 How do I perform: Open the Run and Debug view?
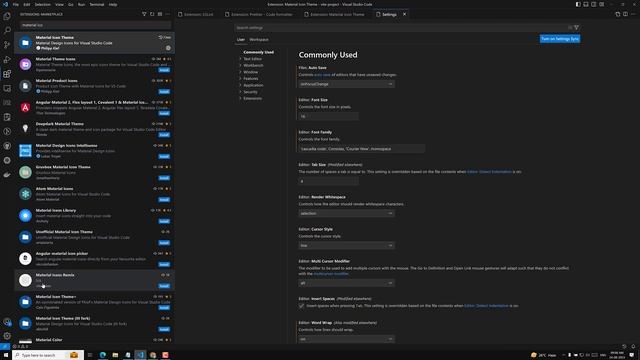(x=7, y=60)
